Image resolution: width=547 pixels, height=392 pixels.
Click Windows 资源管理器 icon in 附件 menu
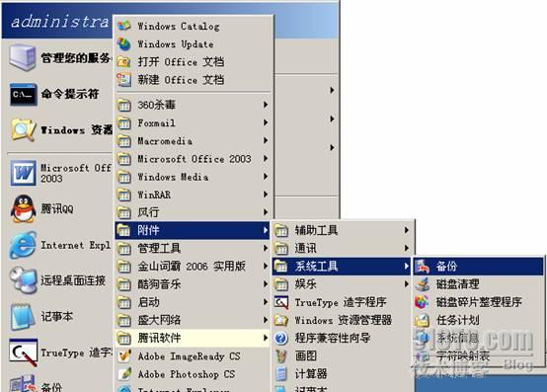(280, 320)
